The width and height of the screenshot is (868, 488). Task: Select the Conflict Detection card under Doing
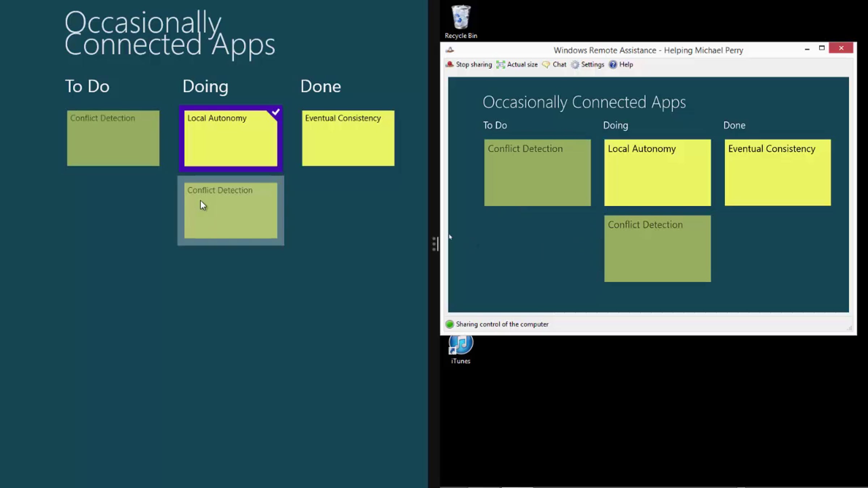point(231,210)
